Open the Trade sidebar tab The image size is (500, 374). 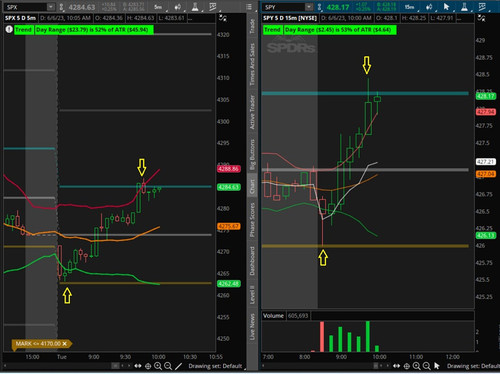[x=252, y=26]
